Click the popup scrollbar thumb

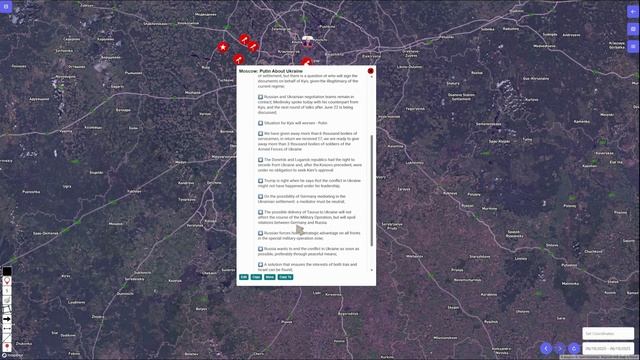[x=371, y=191]
